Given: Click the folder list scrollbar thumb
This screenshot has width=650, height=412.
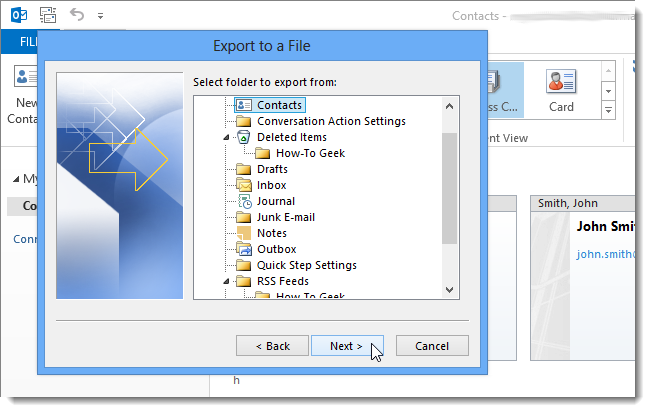Looking at the screenshot, I should (449, 189).
